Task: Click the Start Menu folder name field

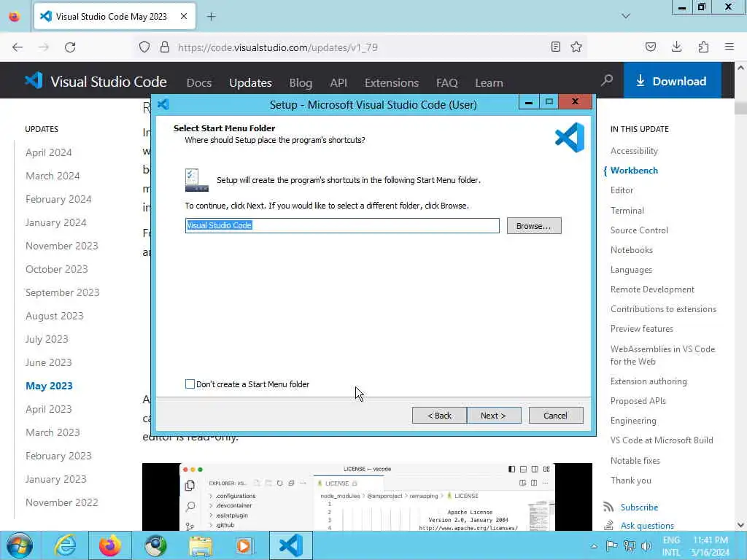Action: pos(342,225)
